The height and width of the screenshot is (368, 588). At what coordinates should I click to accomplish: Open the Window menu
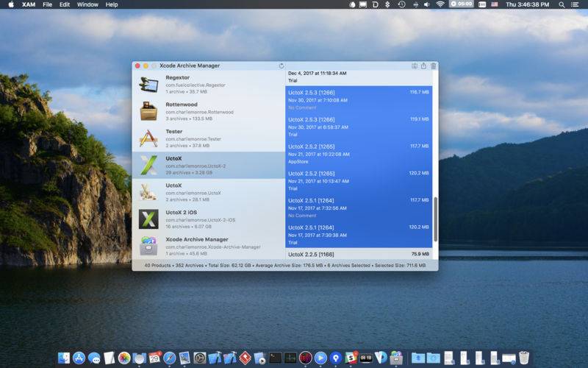(x=87, y=4)
